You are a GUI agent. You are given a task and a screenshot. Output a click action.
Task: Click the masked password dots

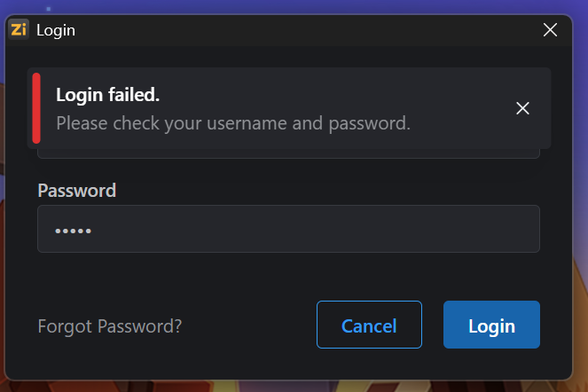point(73,231)
